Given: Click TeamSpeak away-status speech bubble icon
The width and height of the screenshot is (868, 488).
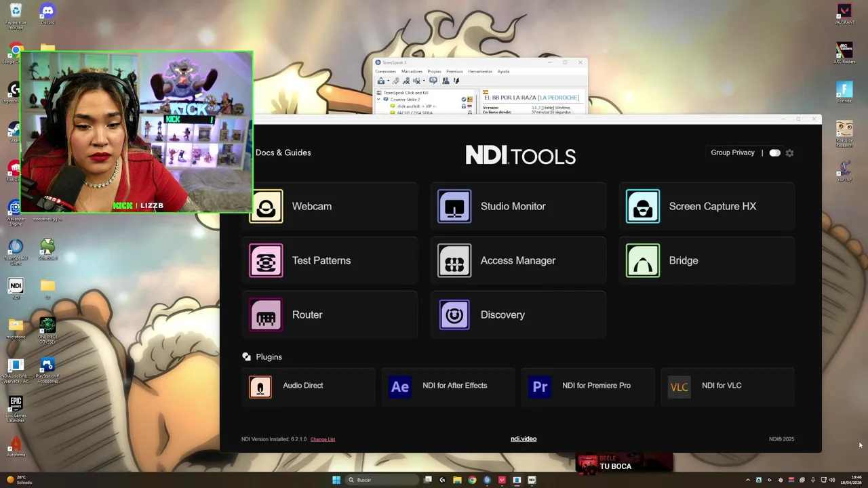Looking at the screenshot, I should 433,80.
